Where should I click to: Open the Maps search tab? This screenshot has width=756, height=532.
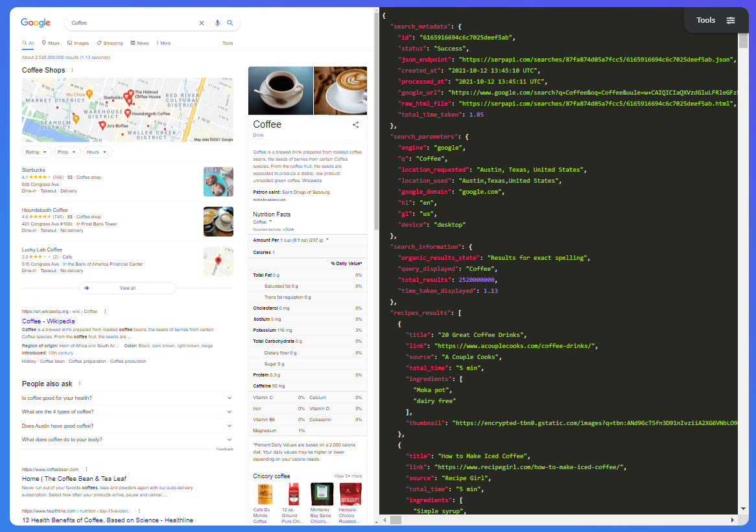point(51,43)
